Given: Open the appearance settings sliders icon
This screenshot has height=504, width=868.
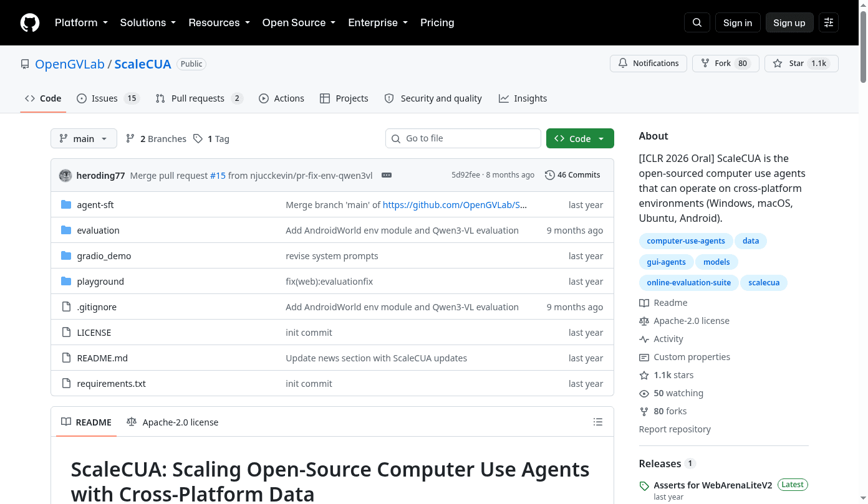Looking at the screenshot, I should pos(829,22).
